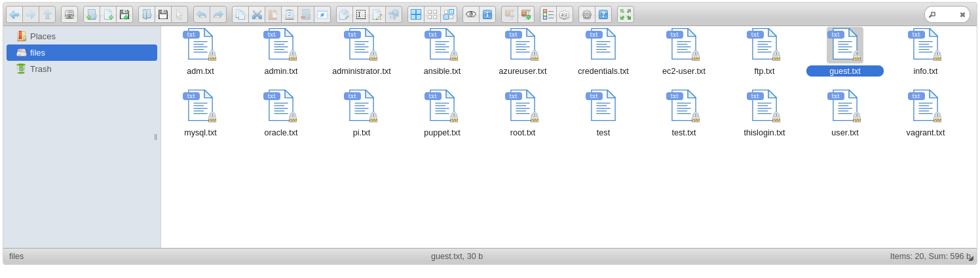This screenshot has height=278, width=980.
Task: Click the sidebar splitter handle
Action: pyautogui.click(x=156, y=137)
